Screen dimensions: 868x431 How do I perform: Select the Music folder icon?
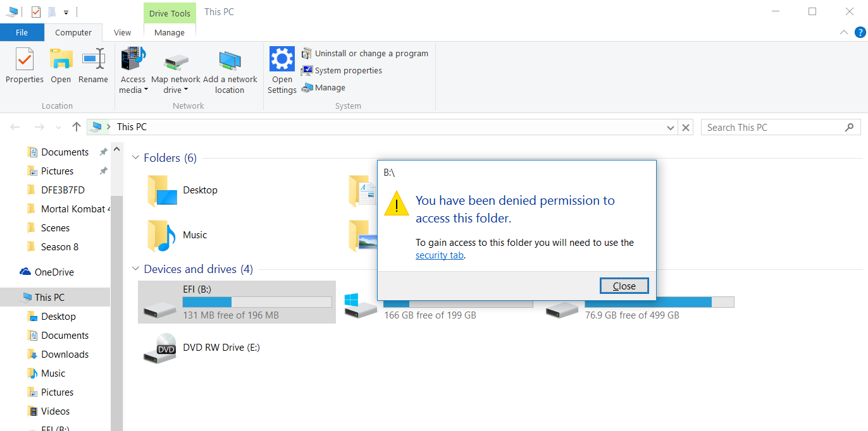(x=161, y=236)
